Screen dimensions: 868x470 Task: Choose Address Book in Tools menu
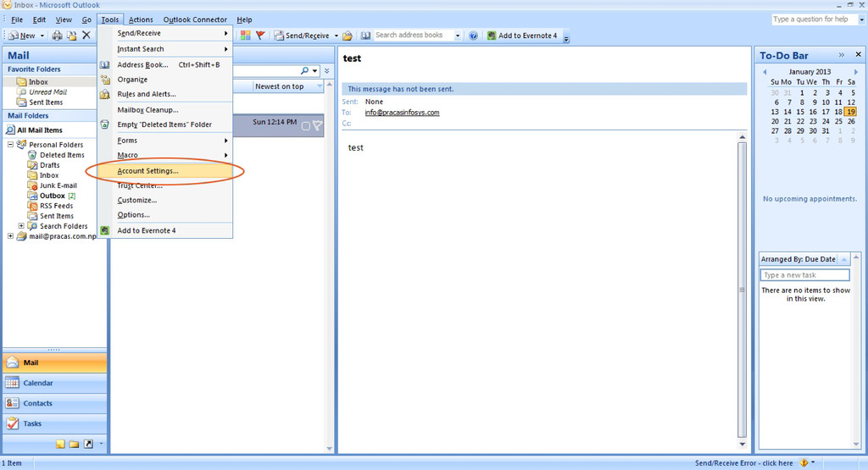[x=165, y=64]
